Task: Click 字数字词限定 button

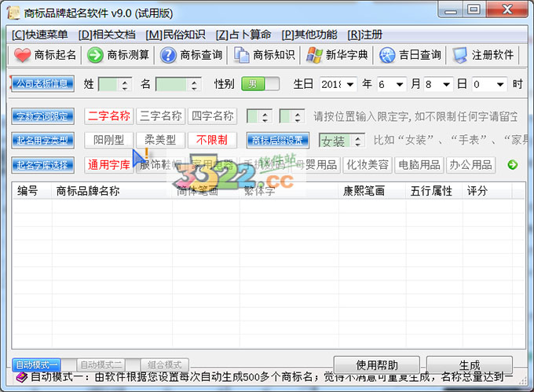Action: point(42,116)
